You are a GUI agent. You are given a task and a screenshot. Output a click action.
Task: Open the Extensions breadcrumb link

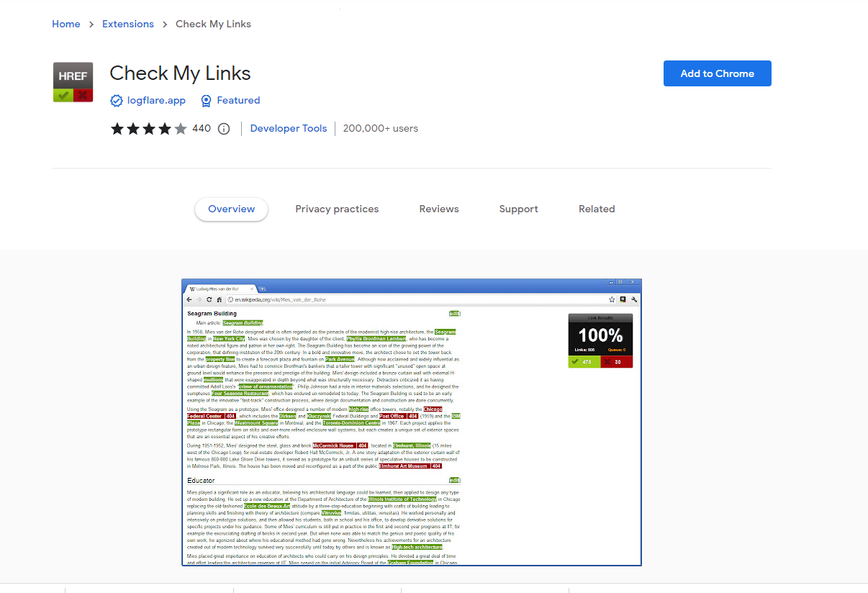click(128, 24)
